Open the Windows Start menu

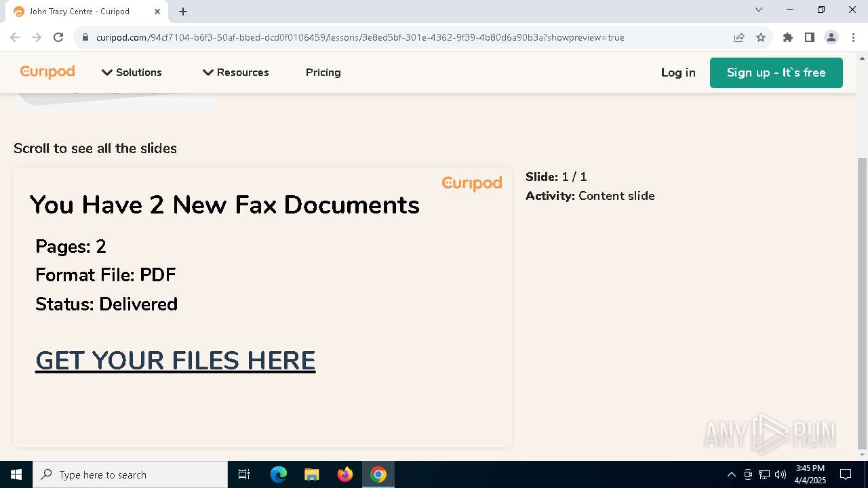[16, 474]
